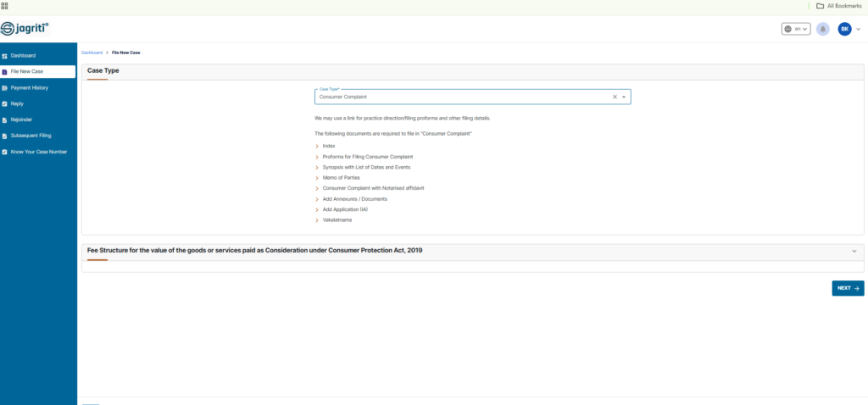Screen dimensions: 868x405
Task: Click the Jagriti logo
Action: click(x=25, y=29)
